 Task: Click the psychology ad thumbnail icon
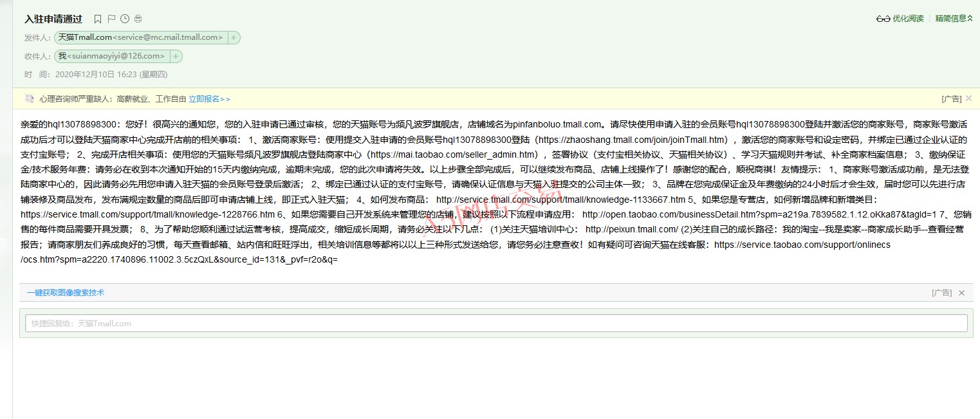[29, 99]
